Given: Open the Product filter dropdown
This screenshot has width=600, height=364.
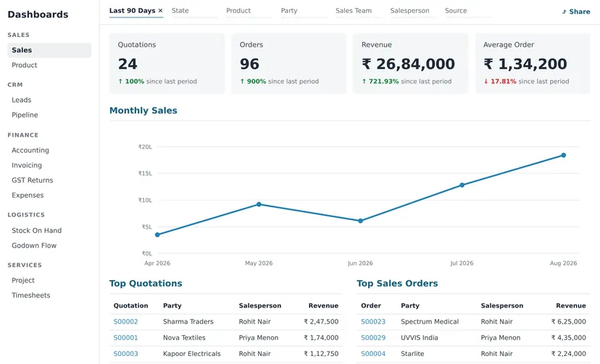Looking at the screenshot, I should 249,11.
